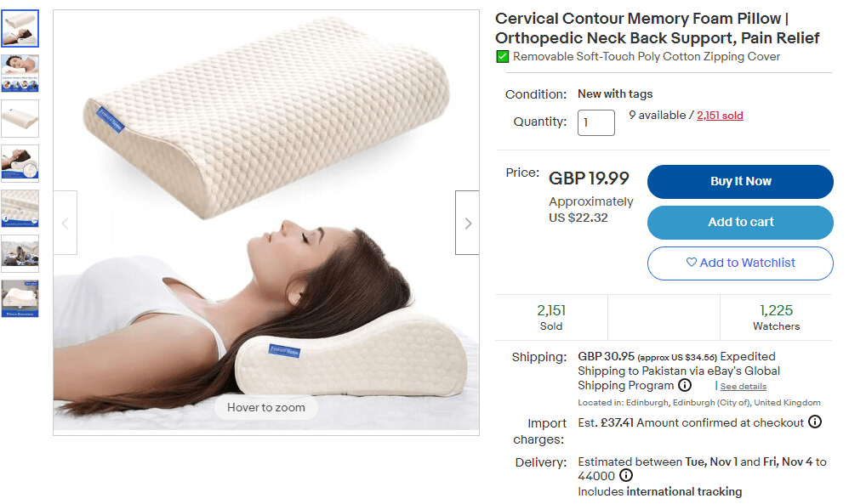849x504 pixels.
Task: Click the Buy It Now button
Action: click(740, 182)
